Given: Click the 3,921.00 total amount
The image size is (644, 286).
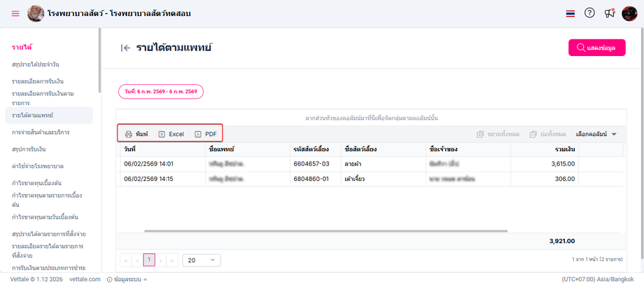Looking at the screenshot, I should tap(562, 241).
